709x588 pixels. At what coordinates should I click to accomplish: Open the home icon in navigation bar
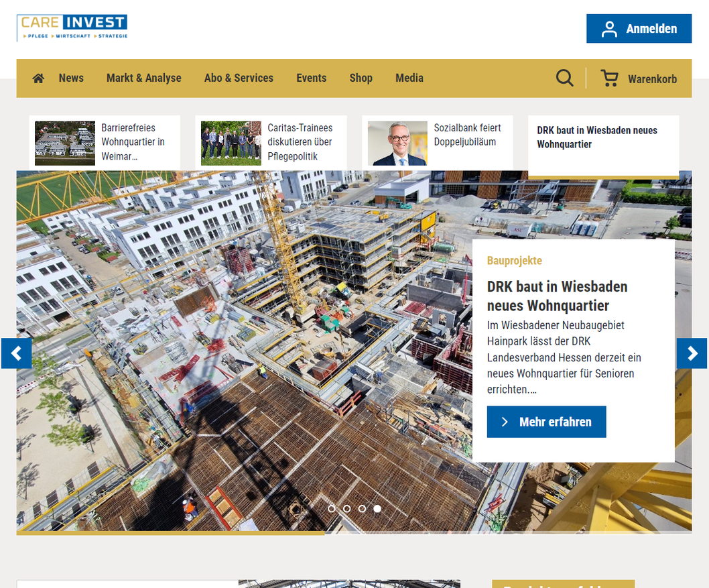tap(38, 78)
